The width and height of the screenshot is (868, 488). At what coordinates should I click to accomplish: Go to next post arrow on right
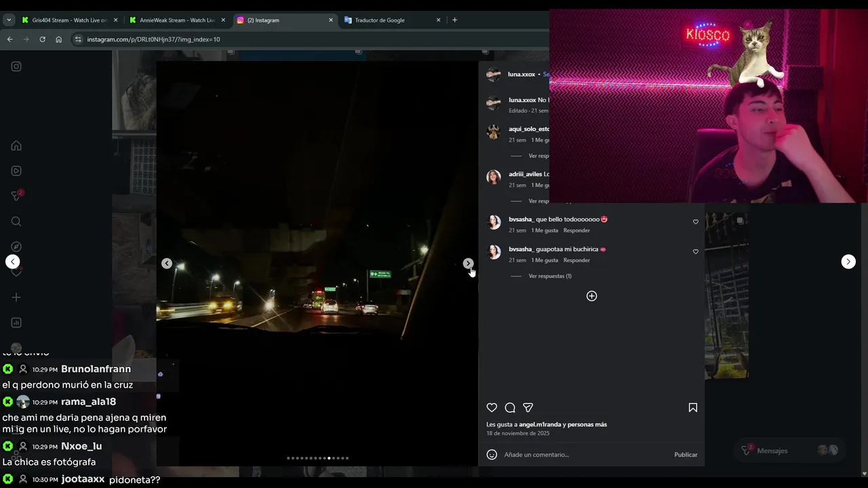pos(848,262)
